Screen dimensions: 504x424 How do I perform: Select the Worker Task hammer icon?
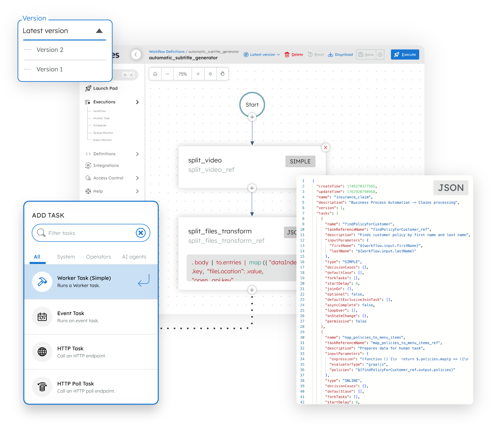[x=42, y=282]
